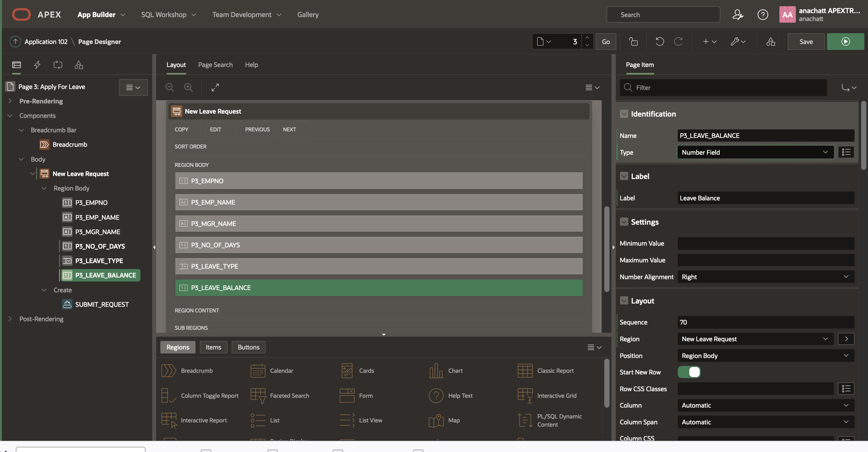Screen dimensions: 868x452
Task: Open the Page Lock icon
Action: pyautogui.click(x=633, y=41)
